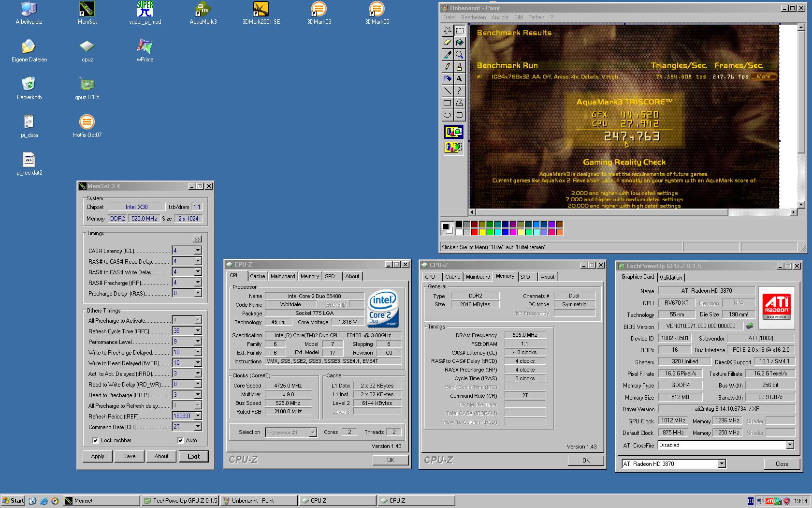
Task: Click the Paint horizontal scrollbar right arrow
Action: (793, 212)
